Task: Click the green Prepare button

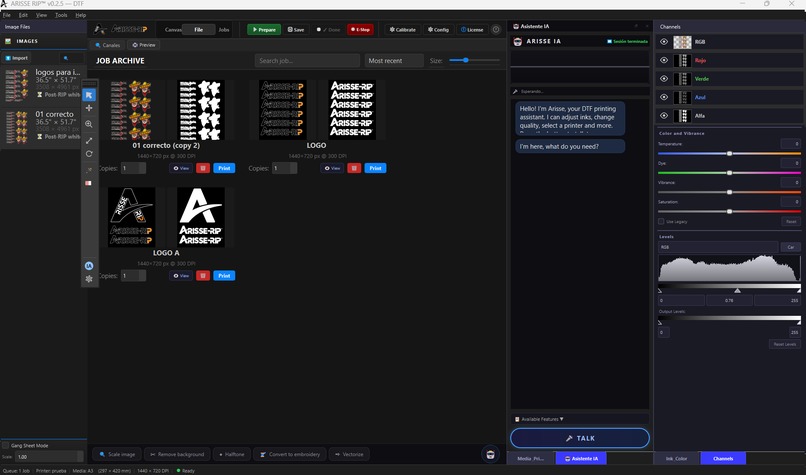Action: 264,30
